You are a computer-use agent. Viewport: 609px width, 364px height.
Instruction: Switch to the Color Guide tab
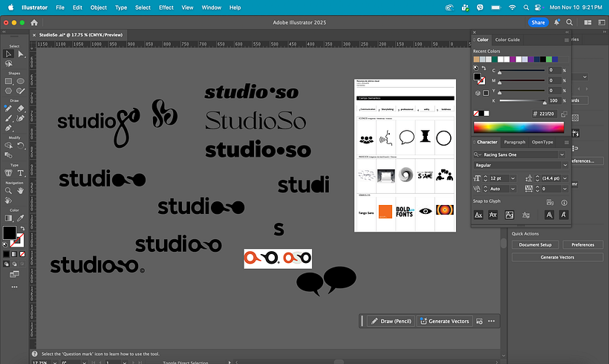click(x=508, y=39)
